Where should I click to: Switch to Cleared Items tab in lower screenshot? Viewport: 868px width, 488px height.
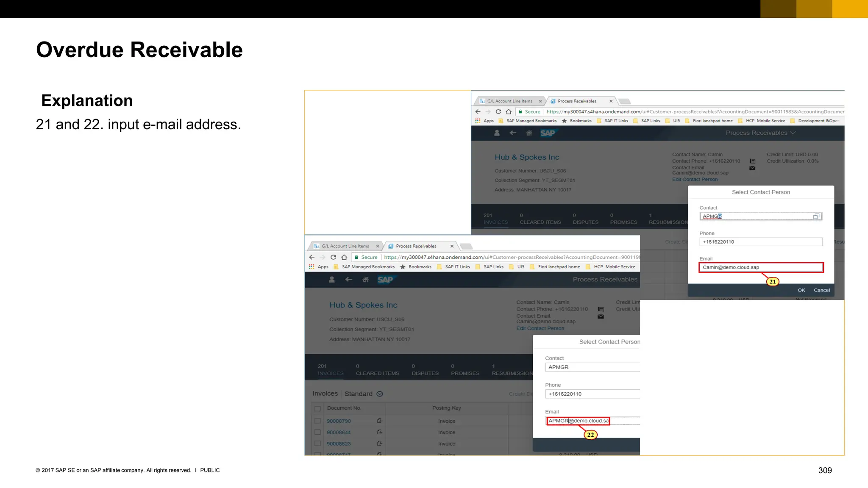pos(377,370)
